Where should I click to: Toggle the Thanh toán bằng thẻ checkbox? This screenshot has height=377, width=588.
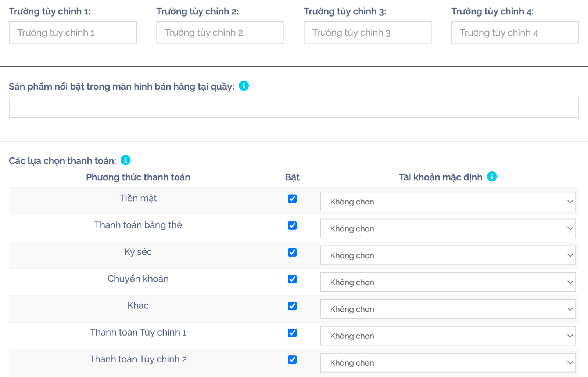(292, 225)
